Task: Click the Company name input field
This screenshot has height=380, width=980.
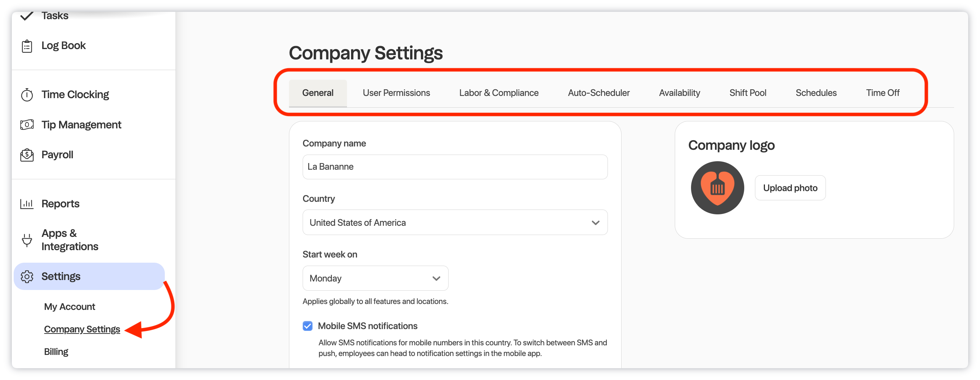Action: coord(455,167)
